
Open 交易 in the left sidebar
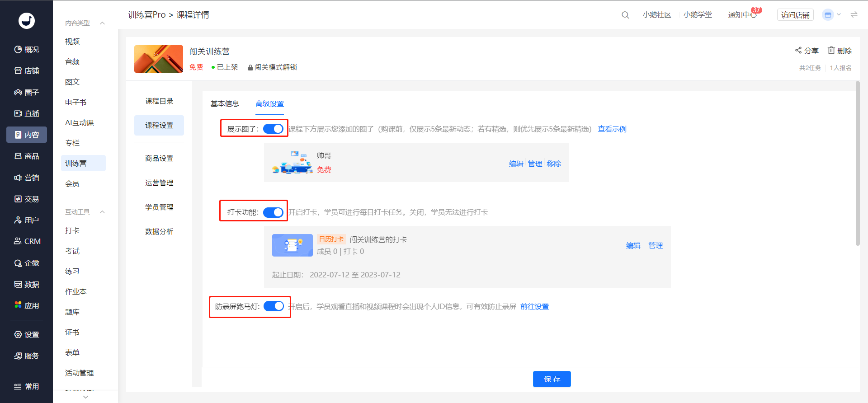[x=27, y=199]
